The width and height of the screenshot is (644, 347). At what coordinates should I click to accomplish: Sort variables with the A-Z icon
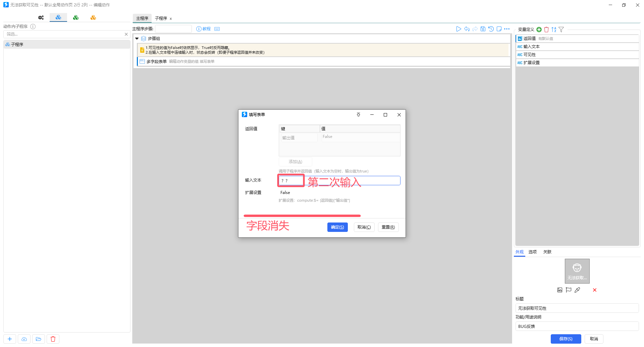pyautogui.click(x=554, y=30)
